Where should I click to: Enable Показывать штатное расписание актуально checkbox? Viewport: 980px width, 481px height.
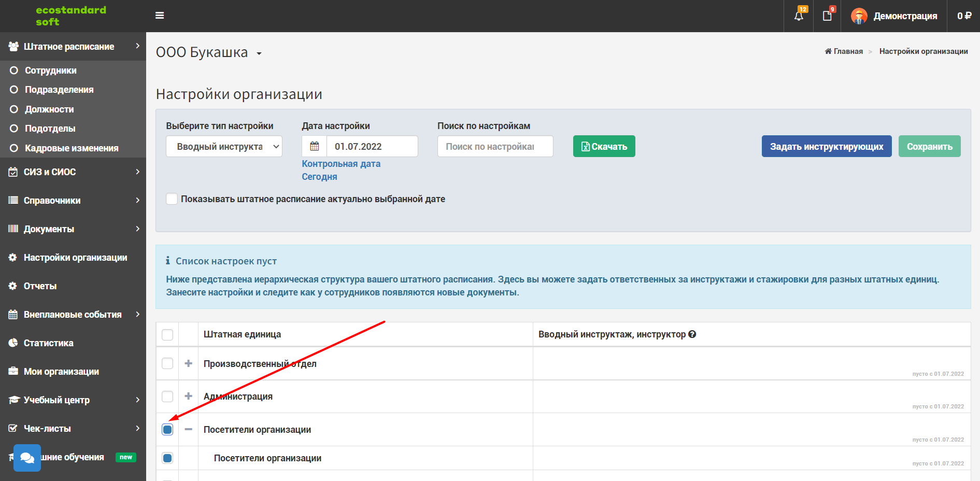point(172,199)
